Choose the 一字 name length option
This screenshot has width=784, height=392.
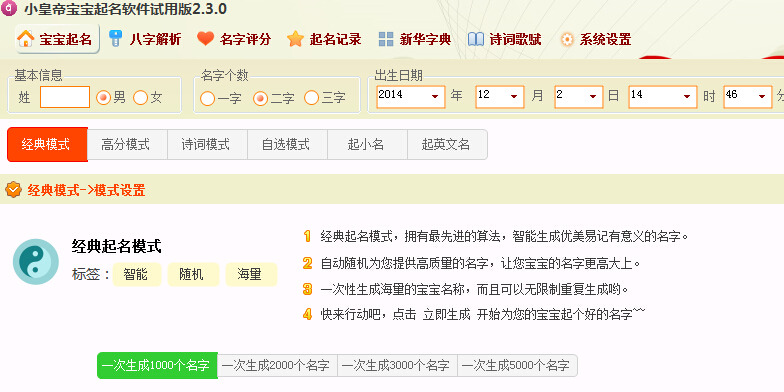(x=207, y=98)
